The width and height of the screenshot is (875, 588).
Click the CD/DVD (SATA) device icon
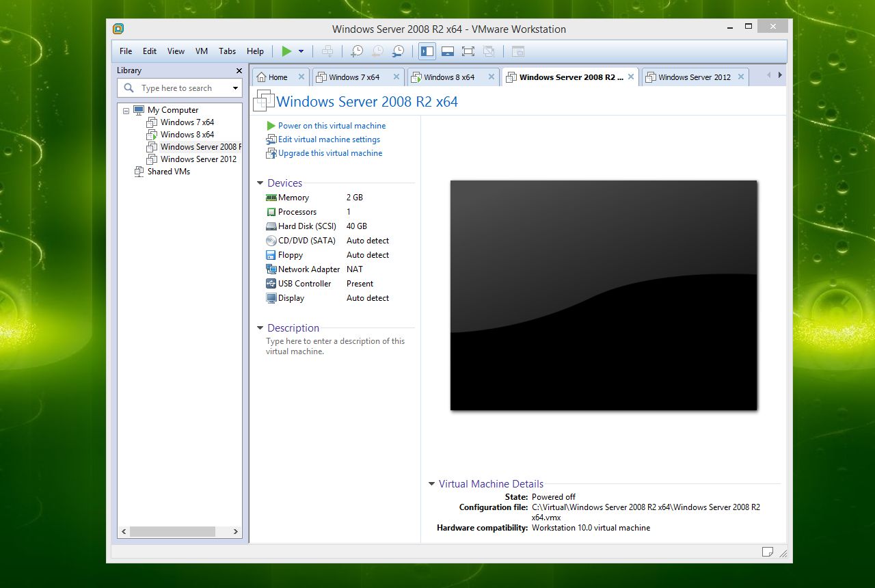(271, 241)
